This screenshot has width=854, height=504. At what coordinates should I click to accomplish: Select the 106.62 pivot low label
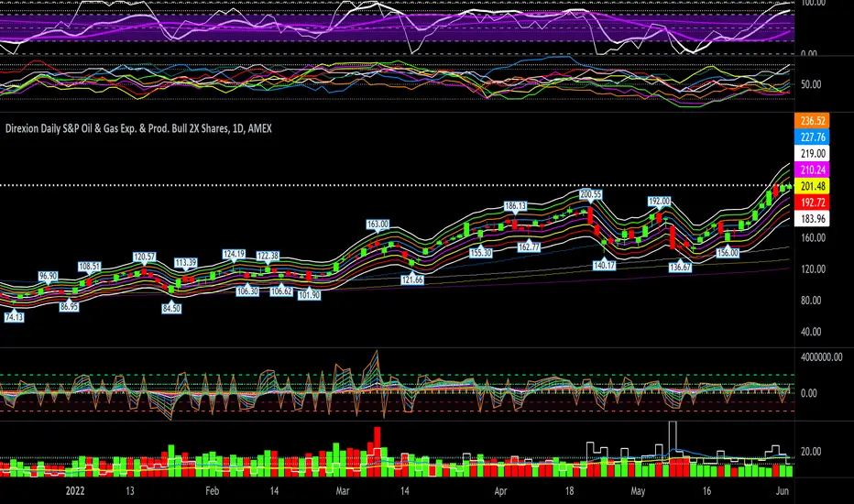(x=281, y=291)
